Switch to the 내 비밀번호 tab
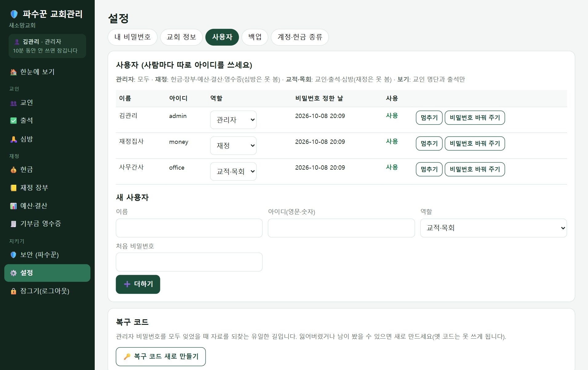 tap(133, 37)
